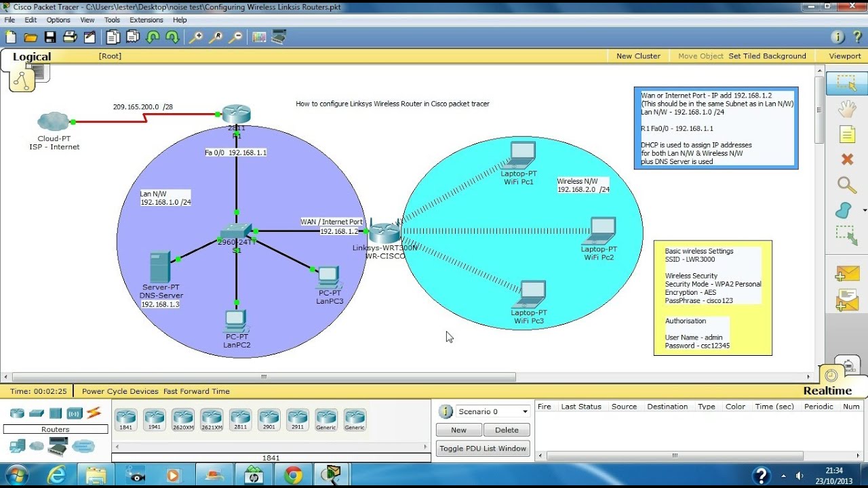Save the network with the floppy icon
Screen dimensions: 868x488
point(50,37)
